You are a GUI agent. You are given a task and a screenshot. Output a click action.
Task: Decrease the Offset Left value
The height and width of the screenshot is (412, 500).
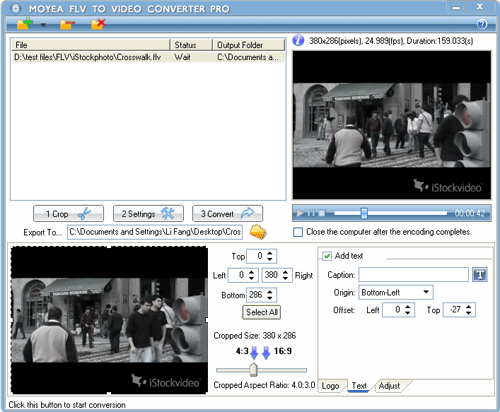point(408,313)
